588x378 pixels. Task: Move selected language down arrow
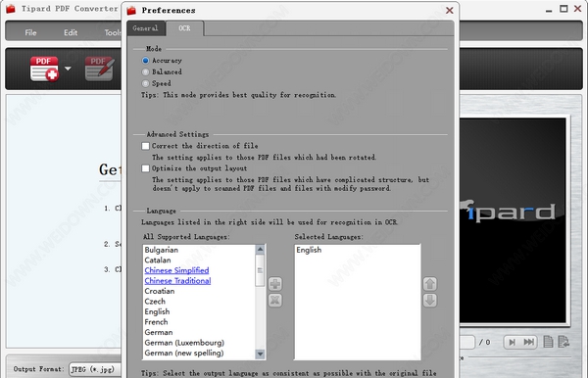[x=430, y=300]
